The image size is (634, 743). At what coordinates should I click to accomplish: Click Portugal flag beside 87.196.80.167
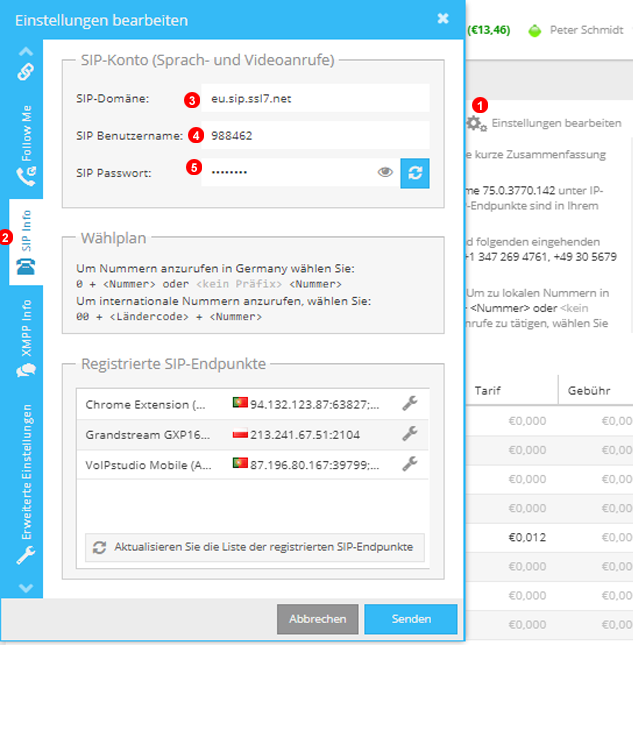[240, 463]
